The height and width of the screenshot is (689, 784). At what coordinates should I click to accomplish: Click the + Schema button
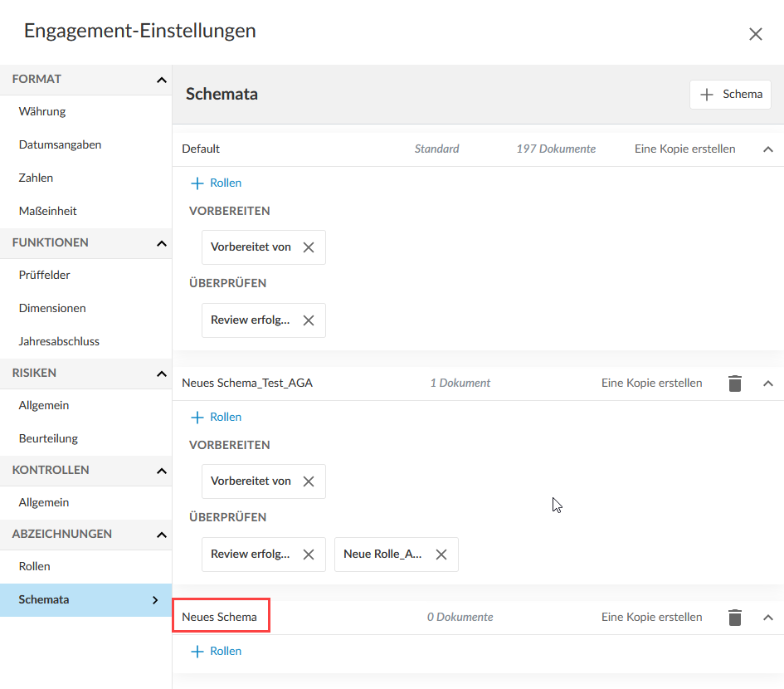pos(730,94)
